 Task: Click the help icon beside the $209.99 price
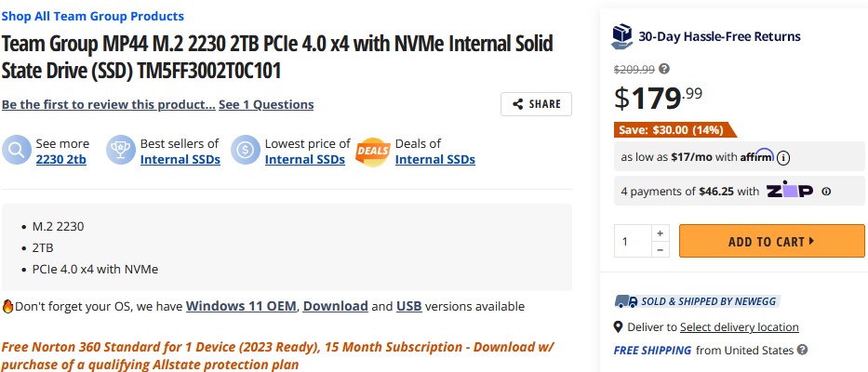pos(664,69)
